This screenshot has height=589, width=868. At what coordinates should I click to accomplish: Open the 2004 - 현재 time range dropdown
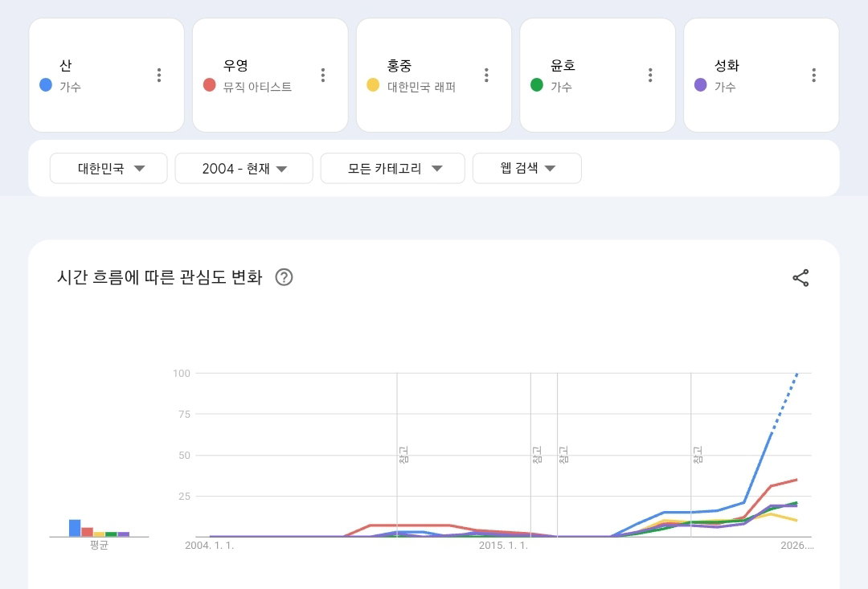[x=244, y=168]
